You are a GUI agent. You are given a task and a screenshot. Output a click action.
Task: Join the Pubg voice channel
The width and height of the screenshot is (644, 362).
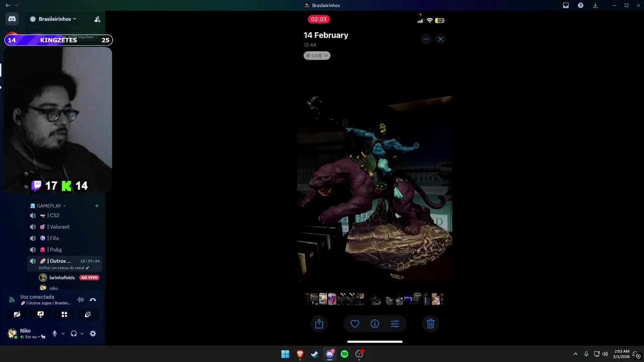pyautogui.click(x=64, y=249)
